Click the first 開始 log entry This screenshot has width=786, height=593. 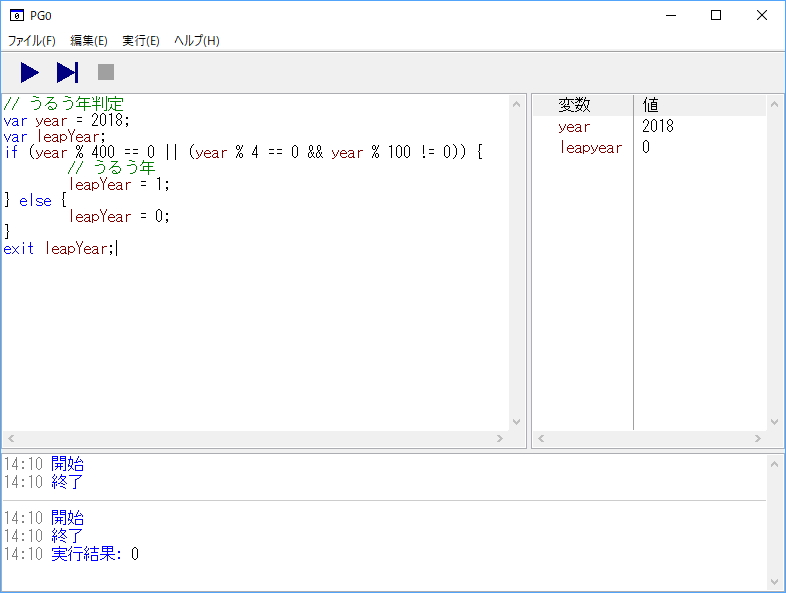pyautogui.click(x=44, y=464)
